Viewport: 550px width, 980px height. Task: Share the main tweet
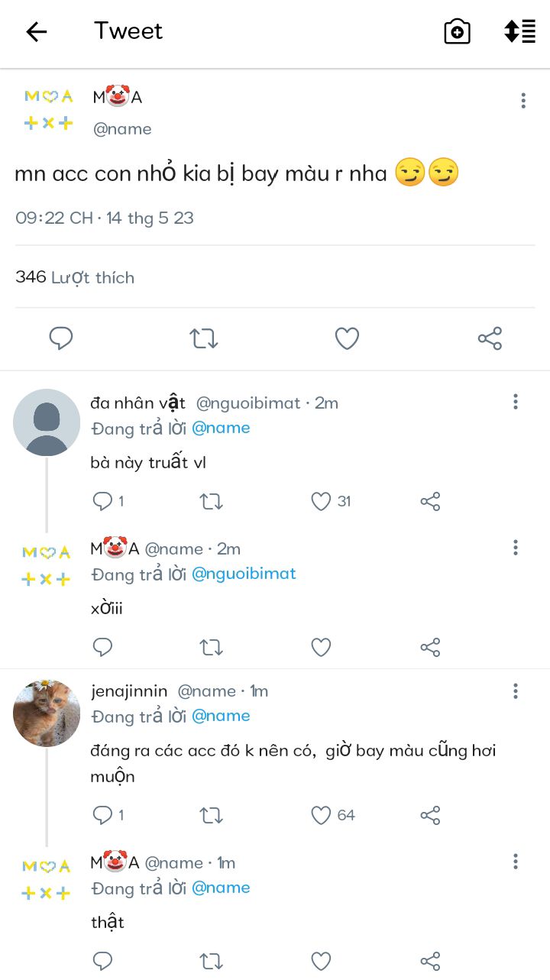[x=490, y=338]
